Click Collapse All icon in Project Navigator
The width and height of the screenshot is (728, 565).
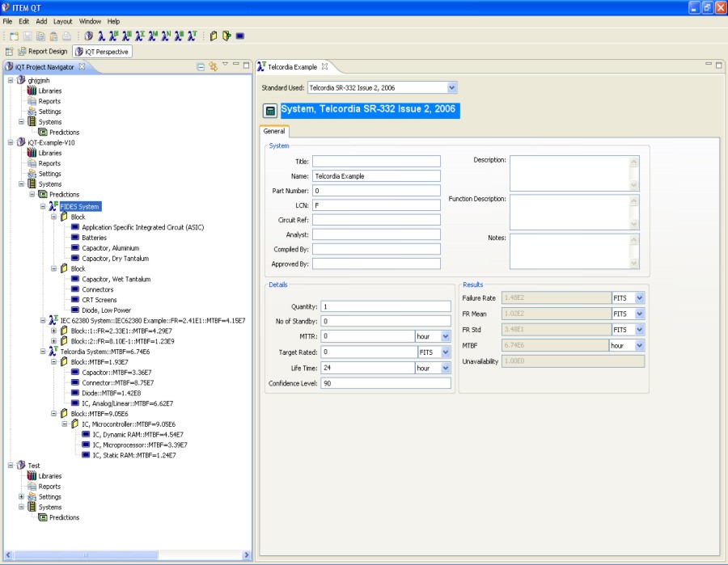(x=201, y=66)
